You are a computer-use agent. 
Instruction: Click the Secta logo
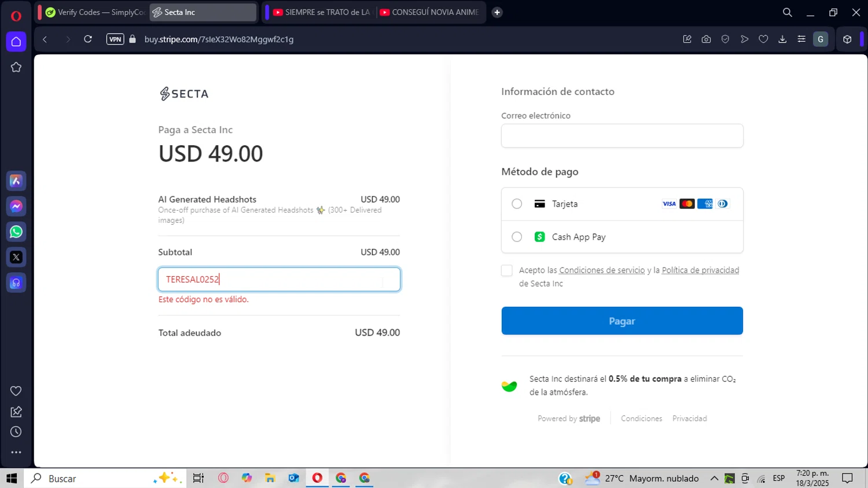184,94
